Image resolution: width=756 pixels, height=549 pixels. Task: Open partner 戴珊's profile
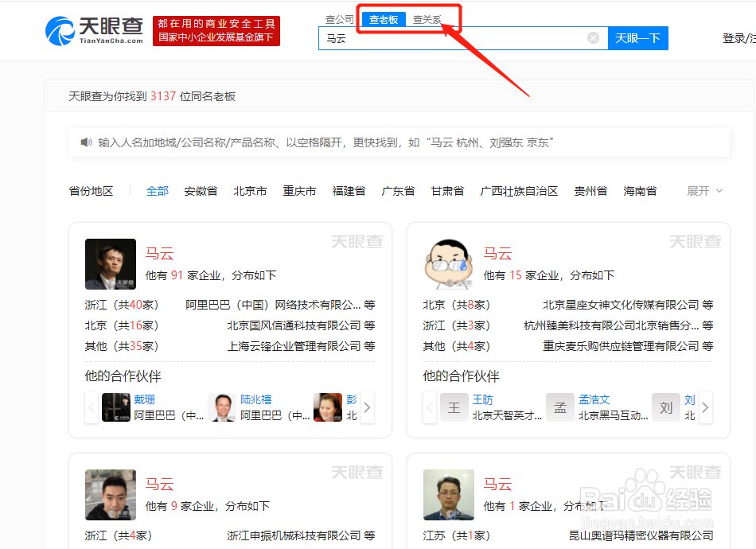pyautogui.click(x=143, y=399)
